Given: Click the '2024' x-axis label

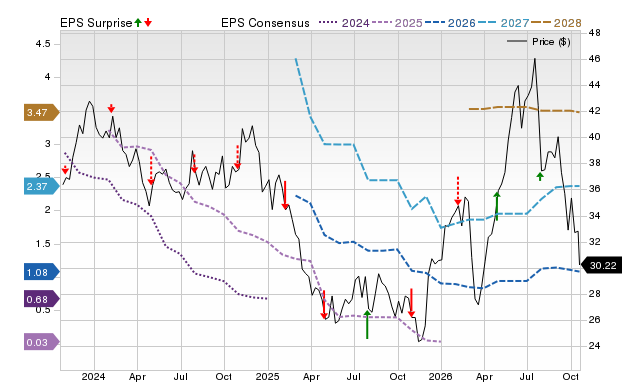Looking at the screenshot, I should [93, 376].
